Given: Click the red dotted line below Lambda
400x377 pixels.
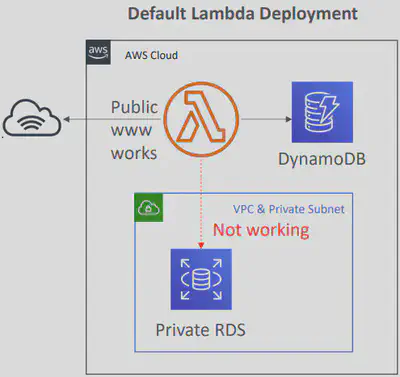Looking at the screenshot, I should click(201, 200).
